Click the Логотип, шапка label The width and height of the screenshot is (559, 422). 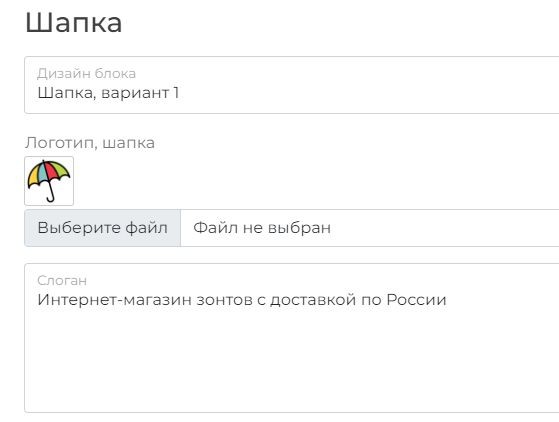[x=90, y=143]
